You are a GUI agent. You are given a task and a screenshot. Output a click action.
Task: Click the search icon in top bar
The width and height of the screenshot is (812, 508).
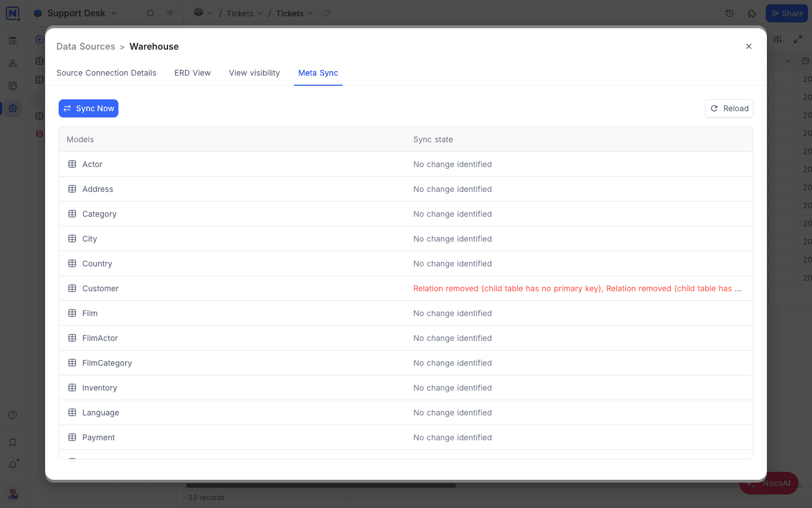pyautogui.click(x=151, y=13)
